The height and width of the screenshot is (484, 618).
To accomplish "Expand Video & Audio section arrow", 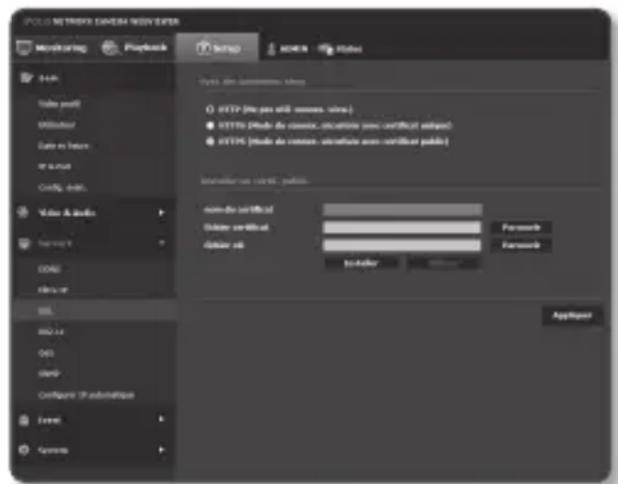I will pyautogui.click(x=161, y=213).
